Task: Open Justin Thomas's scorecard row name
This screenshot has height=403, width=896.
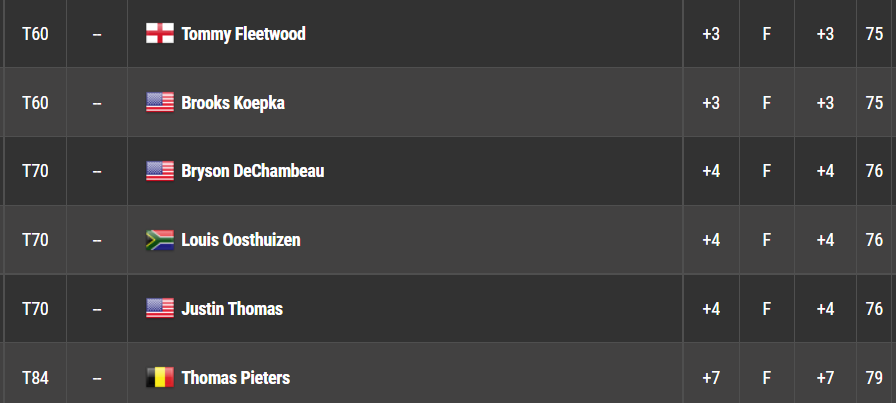Action: pyautogui.click(x=232, y=309)
